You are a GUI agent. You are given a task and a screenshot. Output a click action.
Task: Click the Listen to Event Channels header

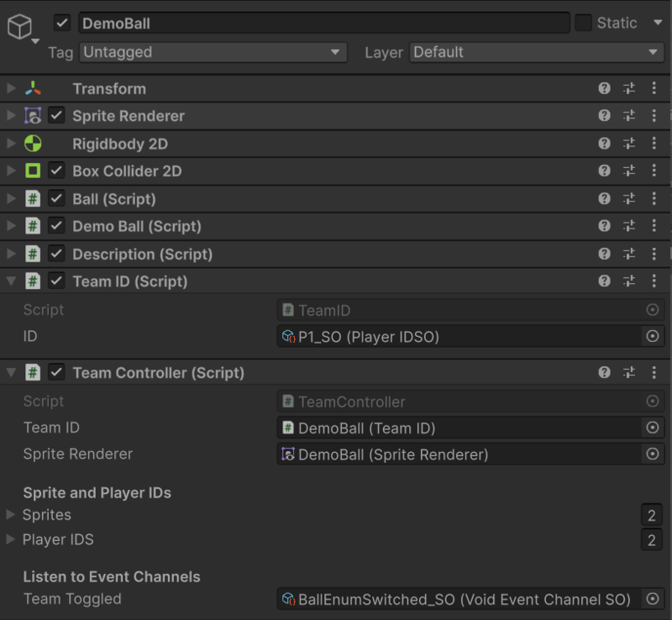112,576
